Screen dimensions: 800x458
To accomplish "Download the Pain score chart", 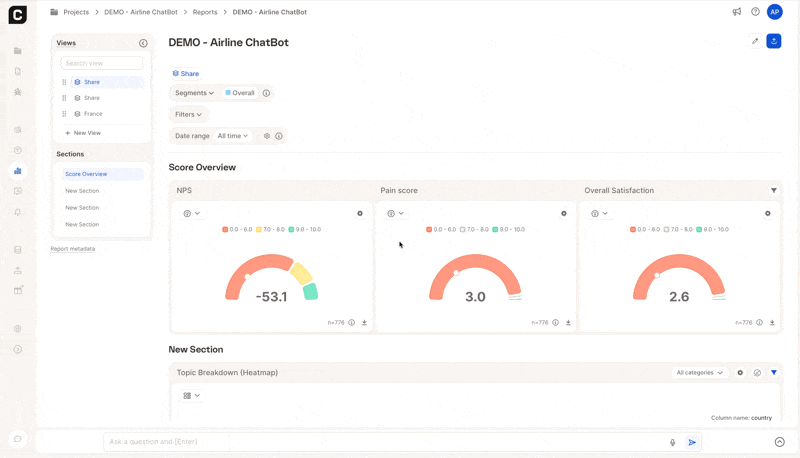I will [568, 323].
